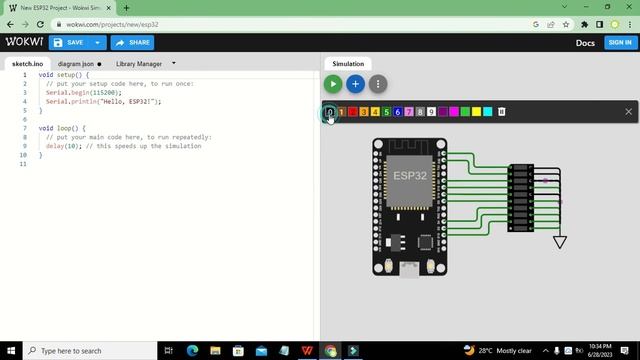Save the Wokwi project
Viewport: 640px width, 360px height.
tap(69, 42)
